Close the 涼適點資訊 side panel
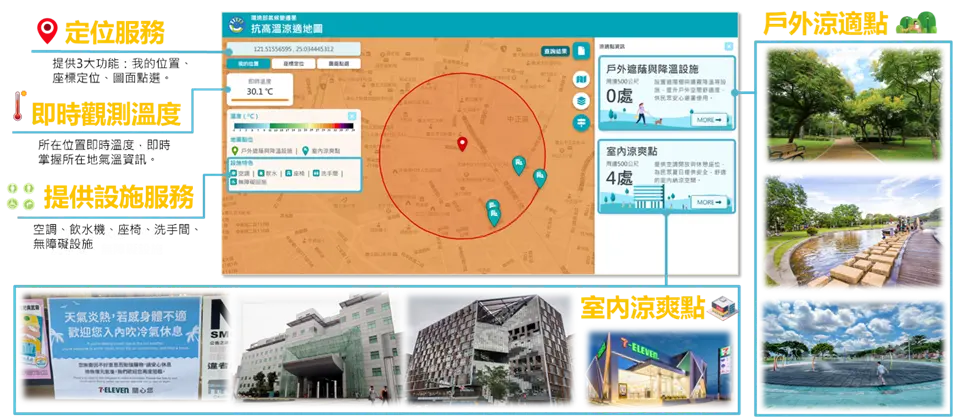The image size is (953, 417). pos(728,46)
